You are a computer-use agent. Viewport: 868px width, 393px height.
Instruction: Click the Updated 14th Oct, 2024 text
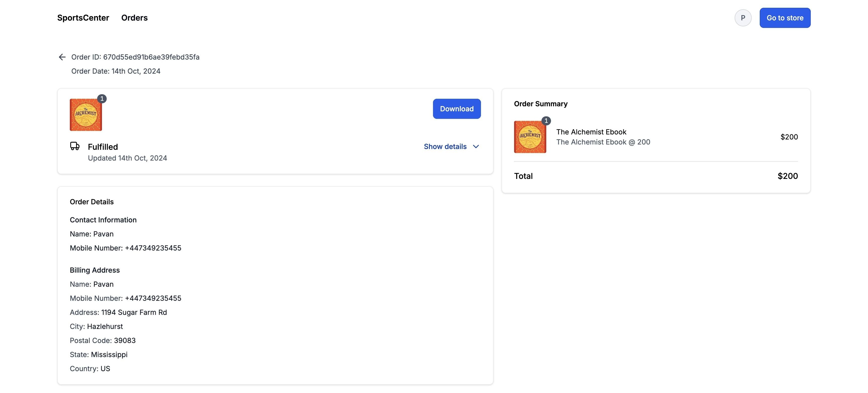127,158
